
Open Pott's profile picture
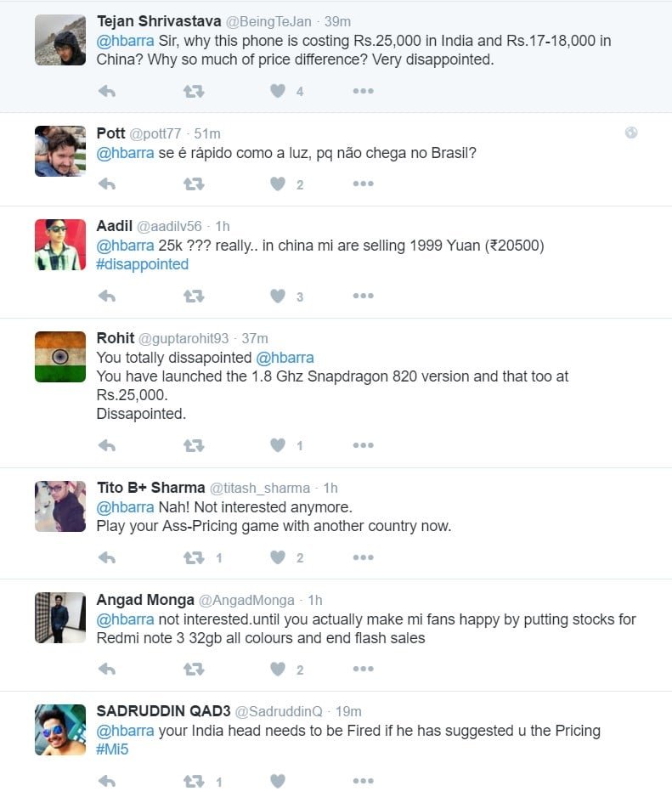pos(60,151)
